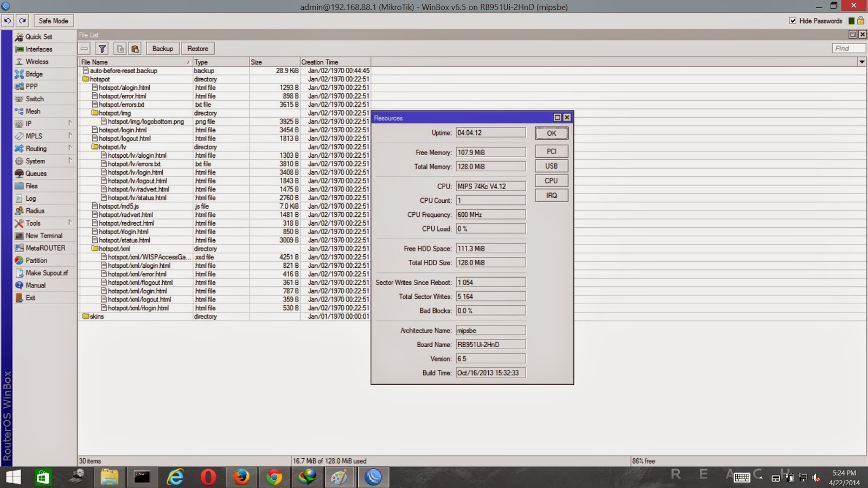Viewport: 868px width, 488px height.
Task: Click the Exit icon in sidebar
Action: point(19,298)
